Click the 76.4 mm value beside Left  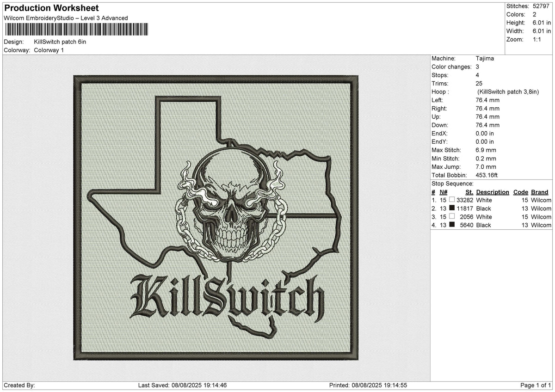487,100
